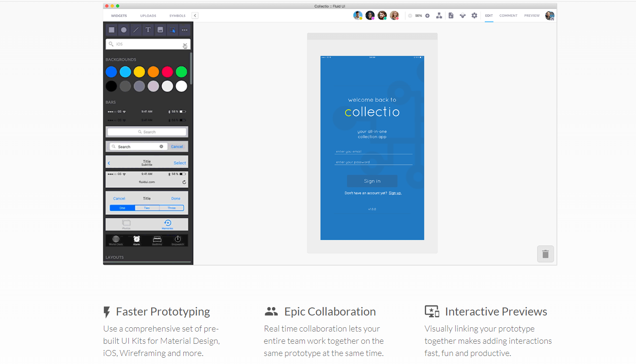The height and width of the screenshot is (364, 636).
Task: Click the enter your password field
Action: (x=373, y=162)
